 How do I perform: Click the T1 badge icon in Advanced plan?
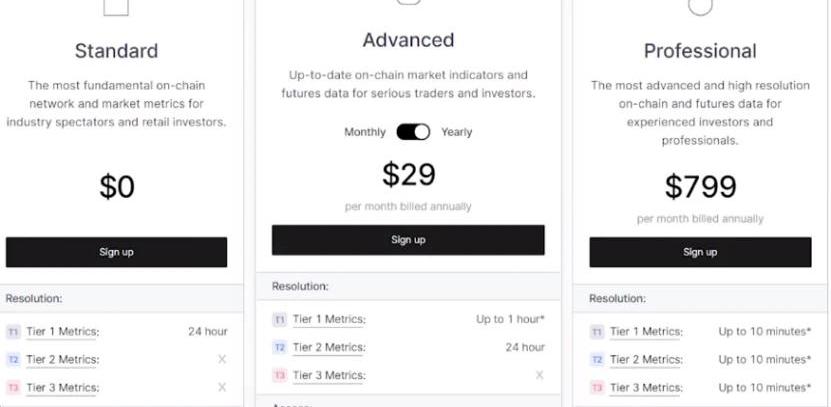coord(280,320)
